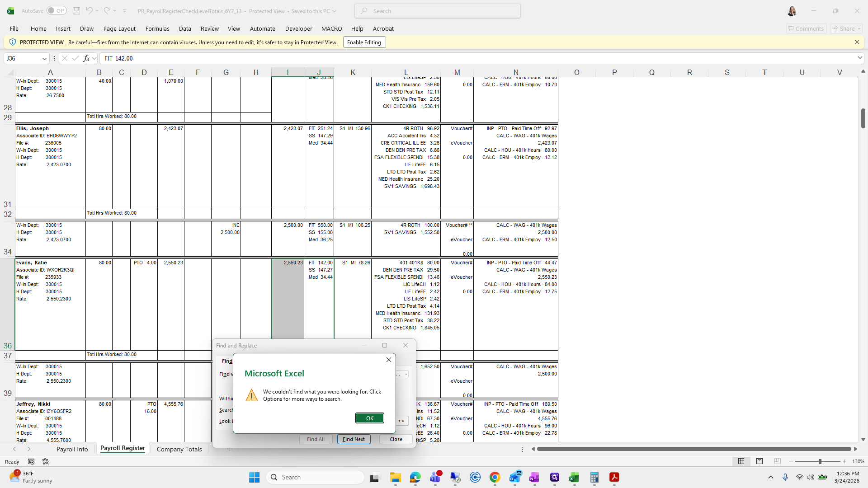Click the zoom slider handle
Image resolution: width=868 pixels, height=488 pixels.
(820, 461)
